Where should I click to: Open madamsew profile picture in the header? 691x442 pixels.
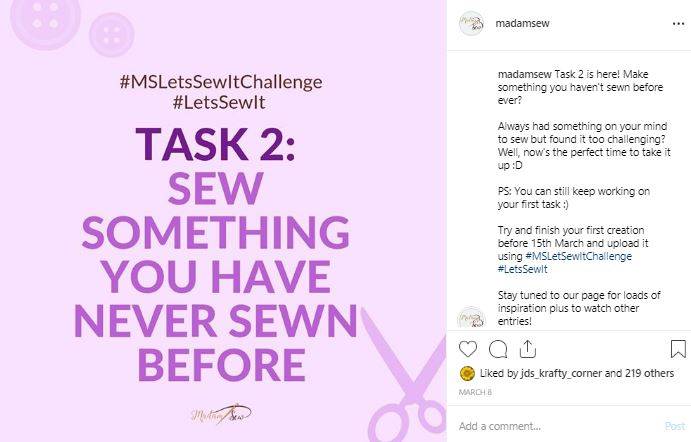pyautogui.click(x=472, y=23)
